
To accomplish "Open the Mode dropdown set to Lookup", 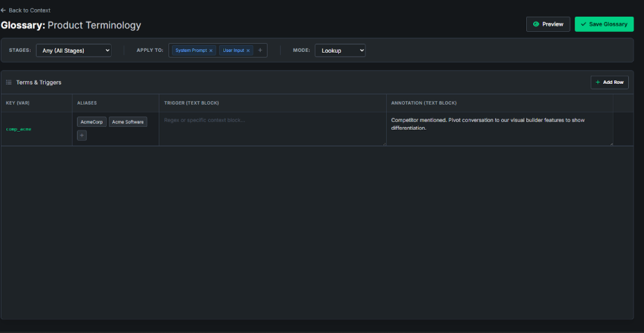I will tap(340, 51).
